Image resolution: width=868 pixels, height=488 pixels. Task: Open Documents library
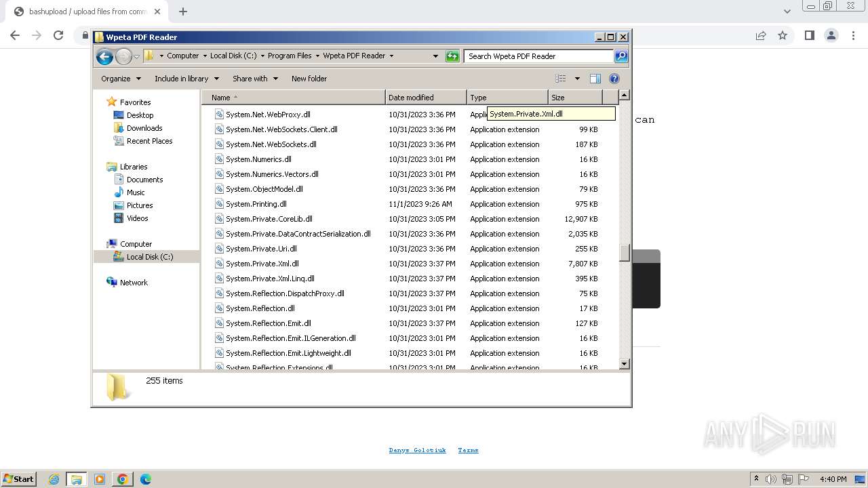(x=144, y=180)
